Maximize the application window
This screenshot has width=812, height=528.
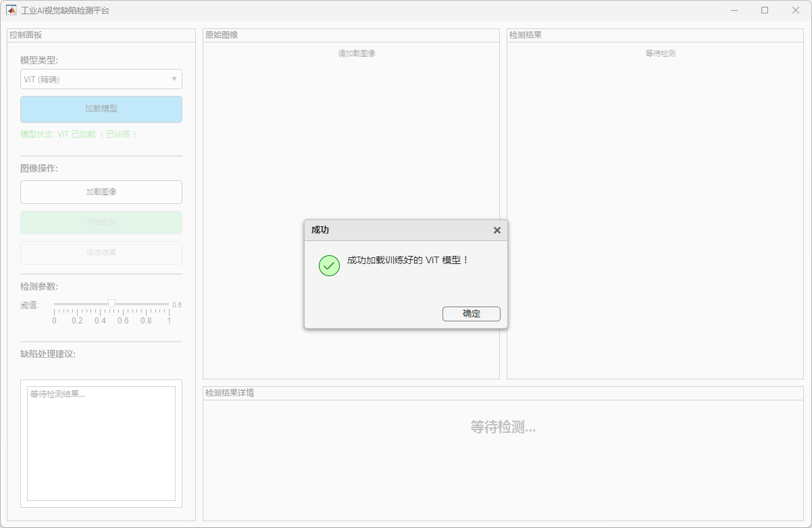click(765, 10)
